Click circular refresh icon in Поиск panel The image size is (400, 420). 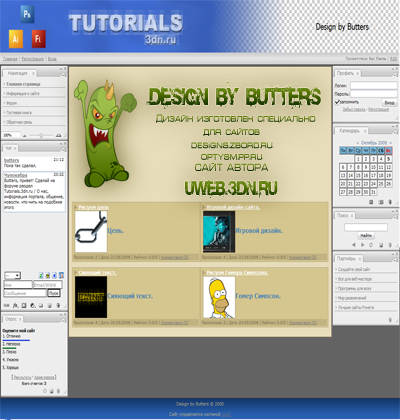(371, 245)
